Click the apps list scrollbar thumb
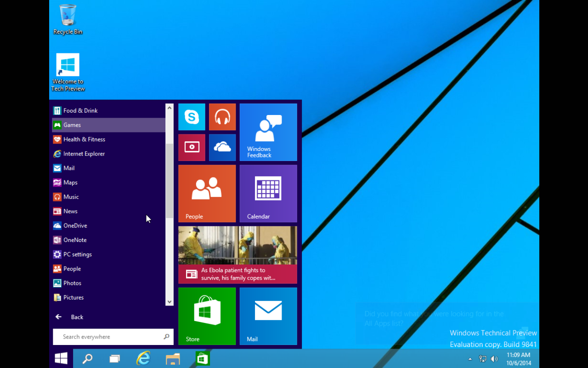Image resolution: width=588 pixels, height=368 pixels. coord(170,181)
